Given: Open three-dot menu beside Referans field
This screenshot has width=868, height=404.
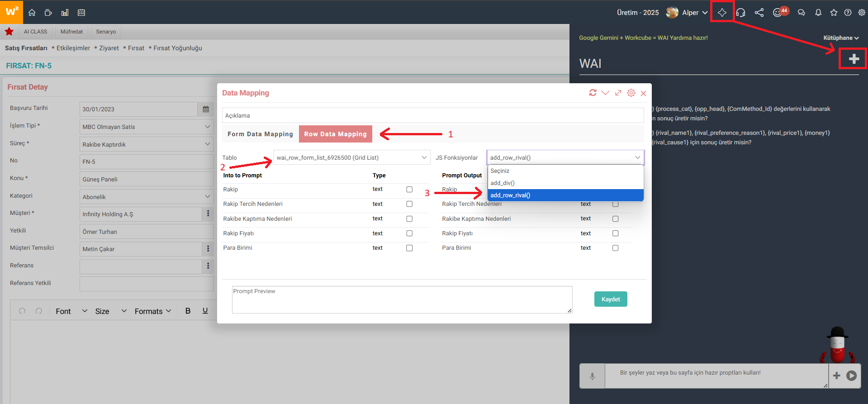Looking at the screenshot, I should click(x=208, y=266).
